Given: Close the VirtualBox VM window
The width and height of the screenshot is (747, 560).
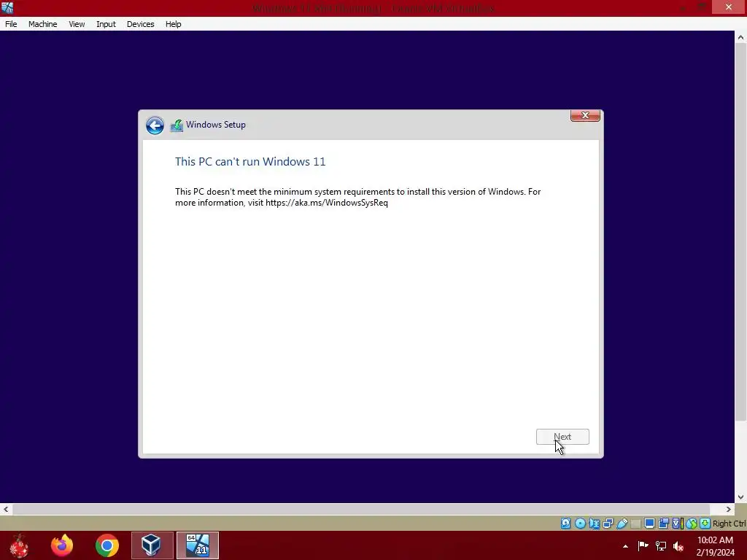Looking at the screenshot, I should tap(729, 7).
